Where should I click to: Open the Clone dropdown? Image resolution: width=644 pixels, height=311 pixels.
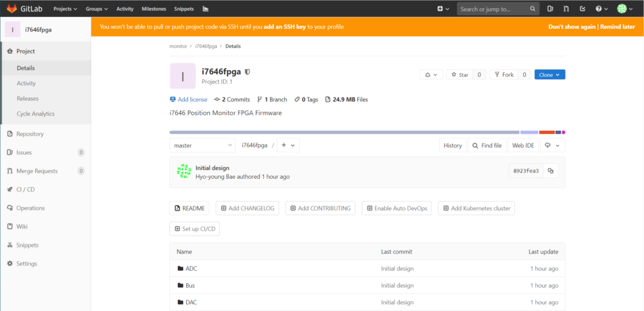pos(550,74)
